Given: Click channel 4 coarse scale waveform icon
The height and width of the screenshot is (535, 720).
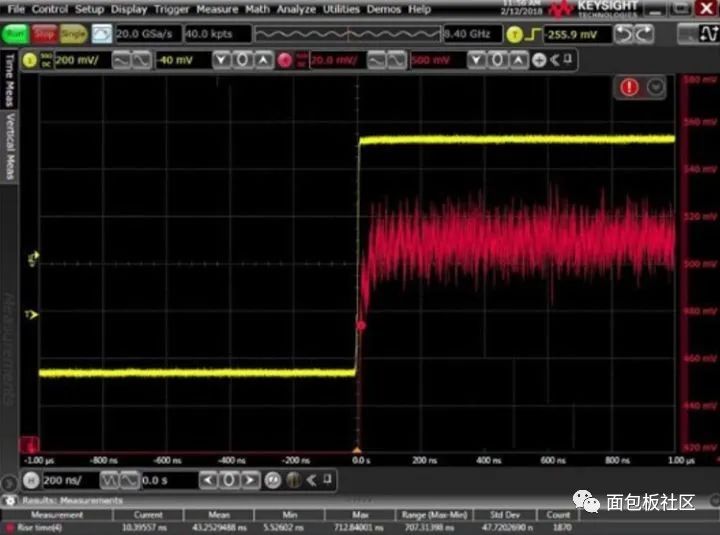Looking at the screenshot, I should [x=377, y=60].
